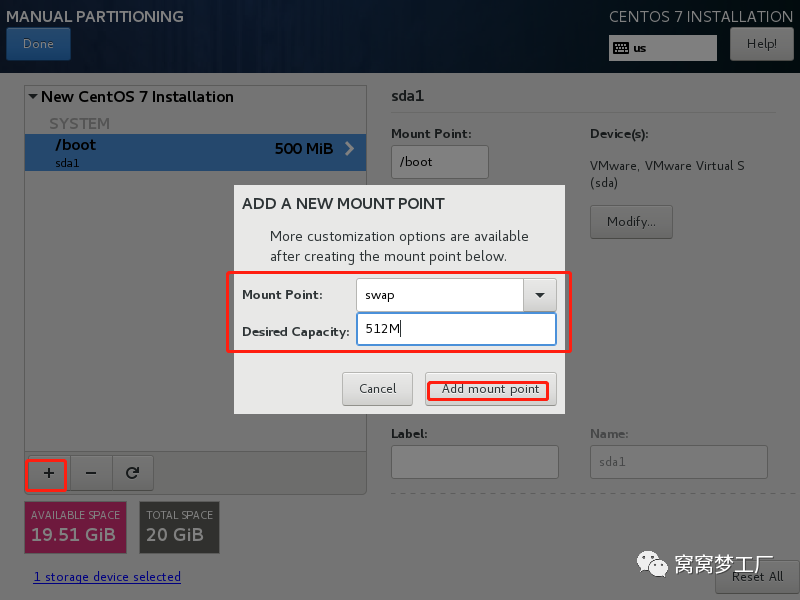Click the minus remove partition icon
The height and width of the screenshot is (600, 800).
point(90,473)
